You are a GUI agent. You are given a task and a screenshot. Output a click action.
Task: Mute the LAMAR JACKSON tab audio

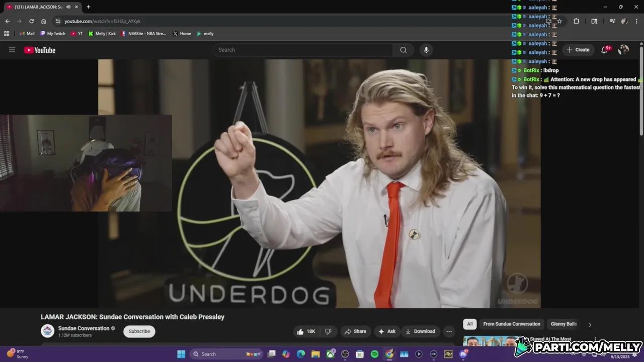click(68, 7)
